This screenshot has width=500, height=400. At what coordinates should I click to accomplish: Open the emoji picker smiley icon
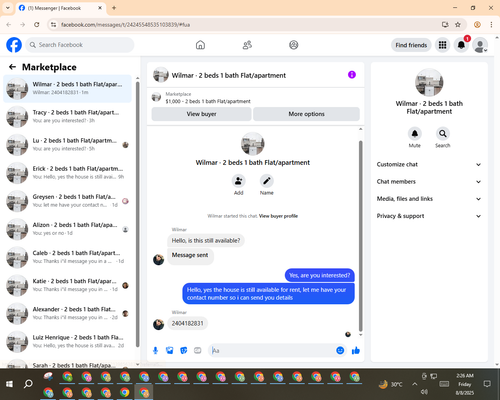(340, 350)
